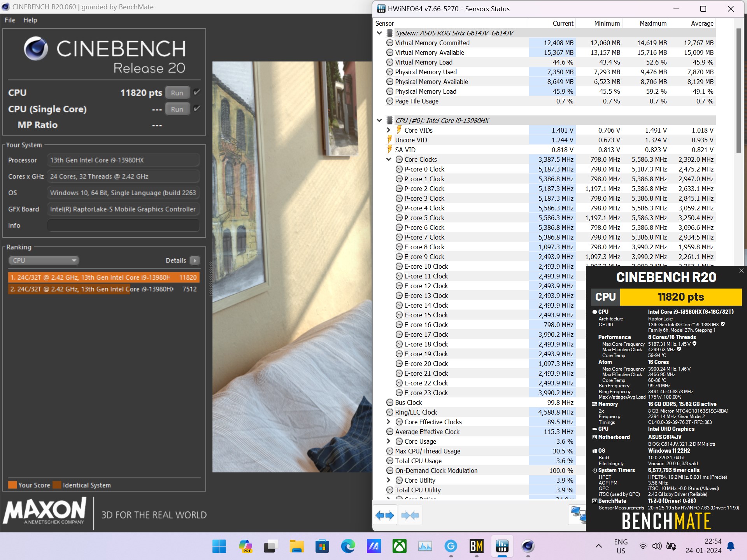Open the Help menu in Cinebench
The width and height of the screenshot is (747, 560).
click(x=30, y=20)
